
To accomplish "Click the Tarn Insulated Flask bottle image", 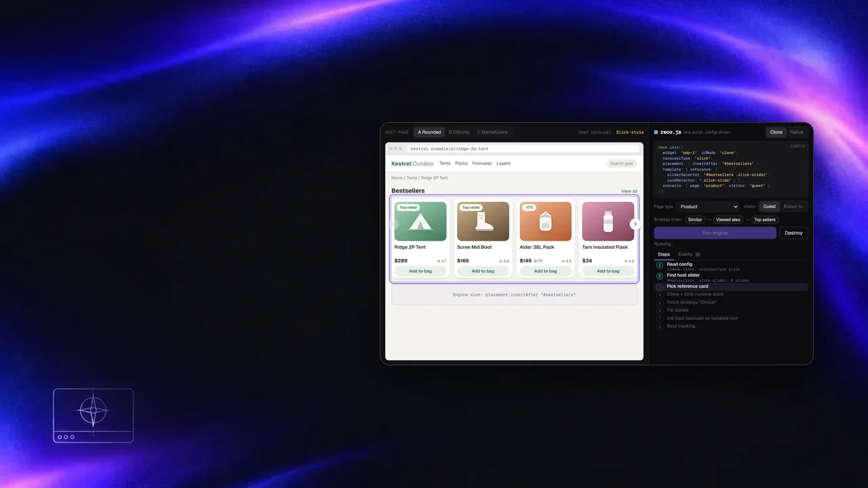I will coord(608,222).
